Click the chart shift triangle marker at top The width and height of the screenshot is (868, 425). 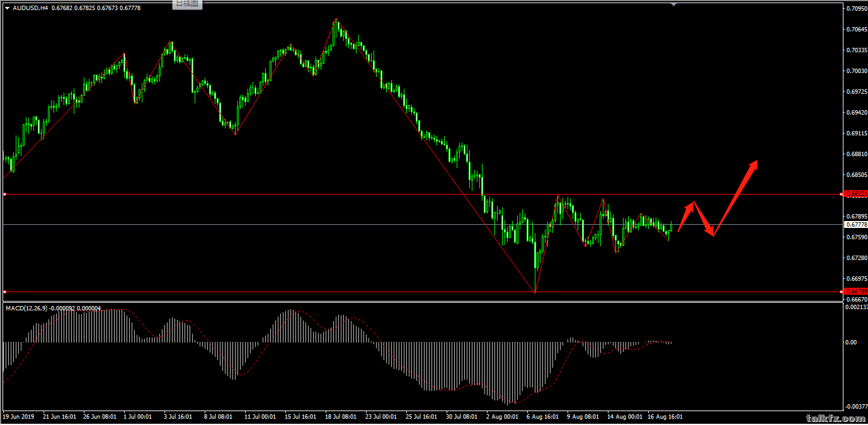coord(674,4)
